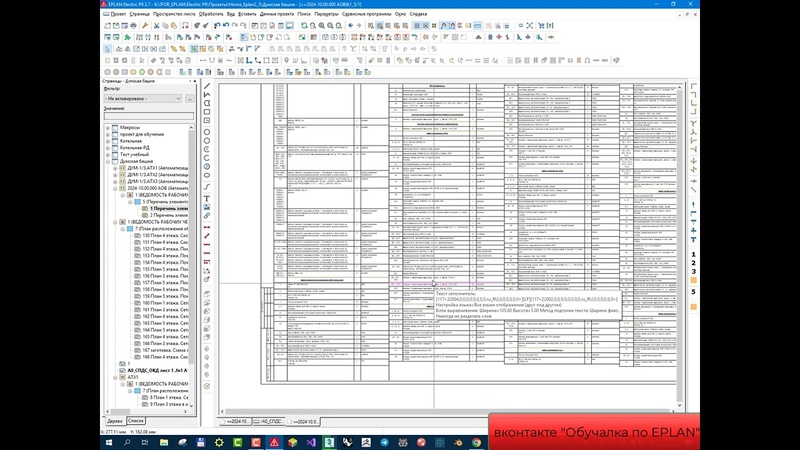Expand the 'Тест учебный' project node
This screenshot has height=450, width=800.
tap(108, 155)
